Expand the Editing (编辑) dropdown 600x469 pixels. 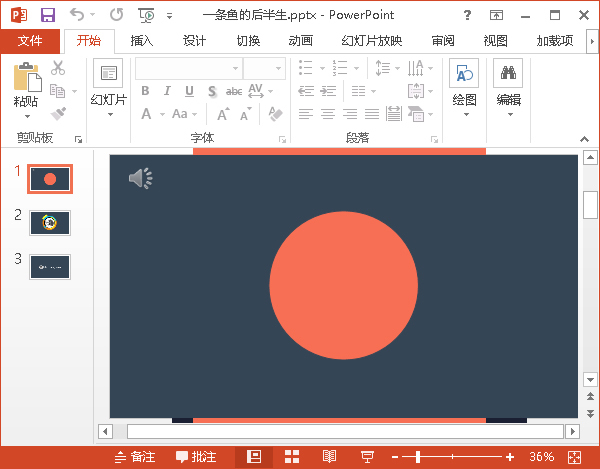point(508,88)
